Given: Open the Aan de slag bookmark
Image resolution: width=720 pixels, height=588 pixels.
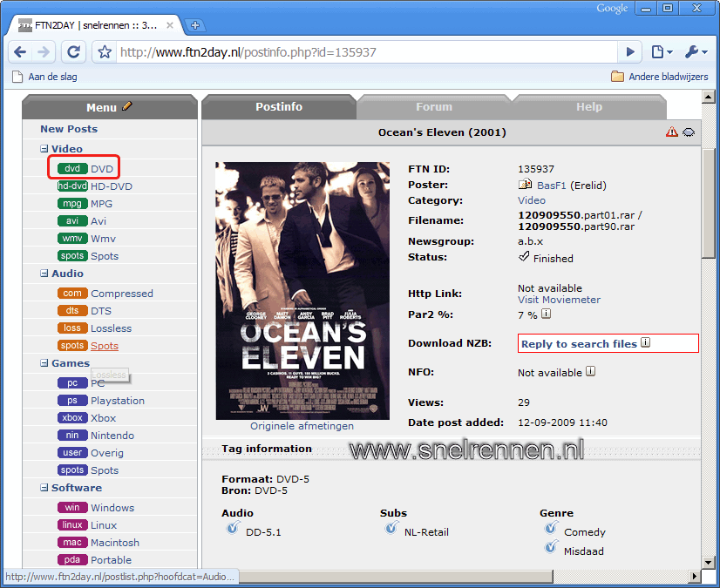Looking at the screenshot, I should coord(44,77).
